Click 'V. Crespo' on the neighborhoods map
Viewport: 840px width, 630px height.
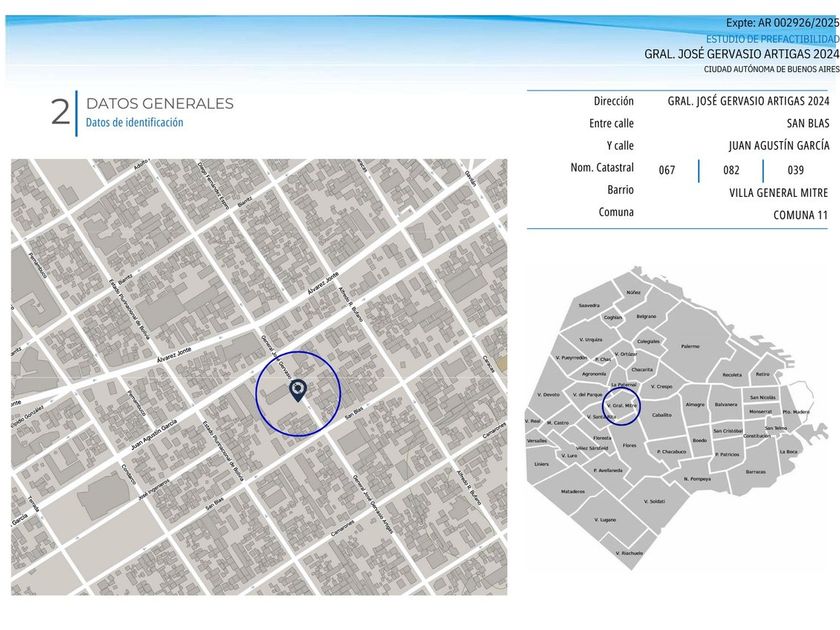[x=661, y=386]
